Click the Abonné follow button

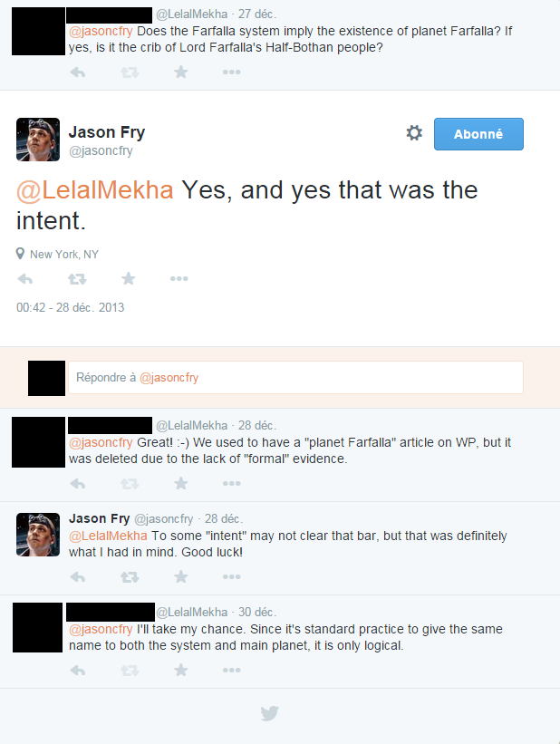[x=478, y=133]
